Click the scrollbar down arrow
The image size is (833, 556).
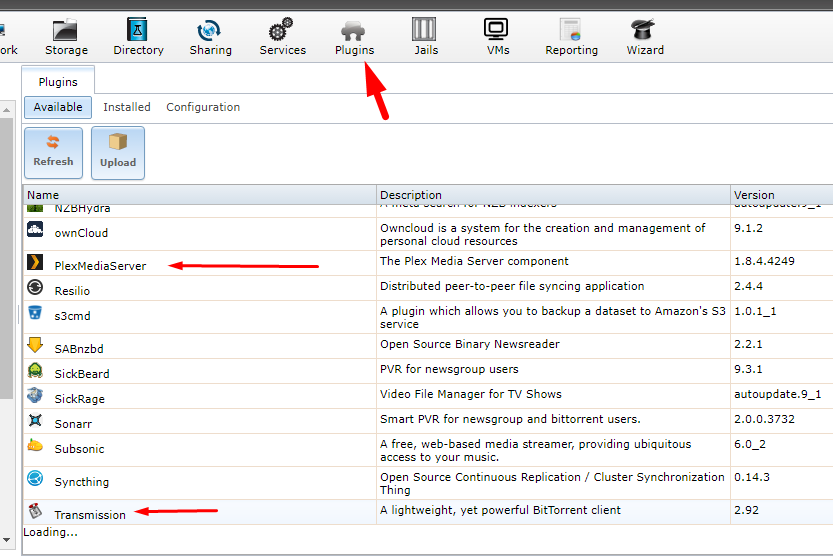pyautogui.click(x=6, y=540)
